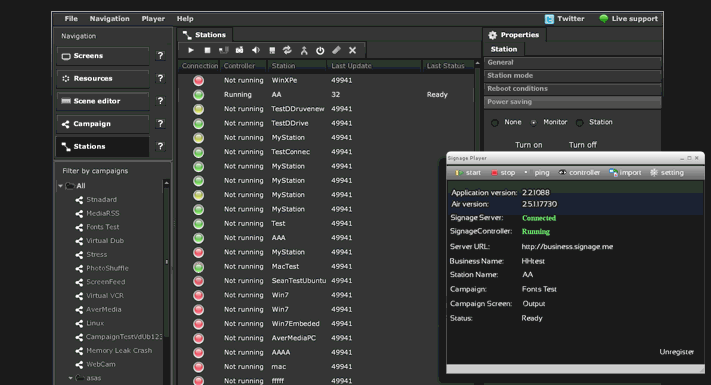Click the green connection dot for AA station
Viewport: 711px width, 385px height.
coord(198,95)
